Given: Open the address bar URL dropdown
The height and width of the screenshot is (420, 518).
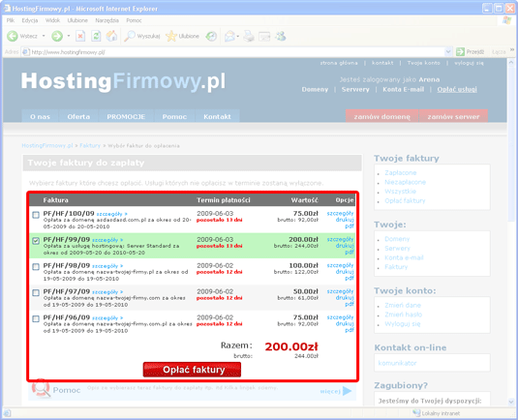Looking at the screenshot, I should [448, 52].
